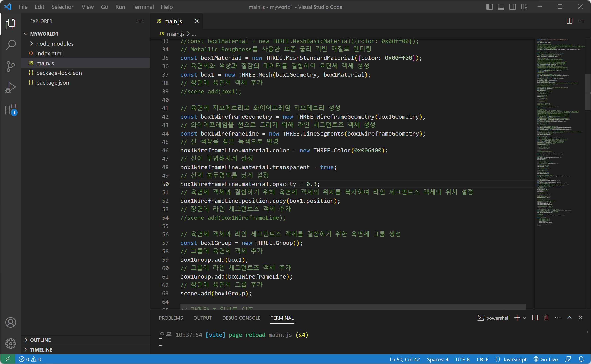Screen dimensions: 591x364
Task: Expand the node_modules folder
Action: pos(55,44)
